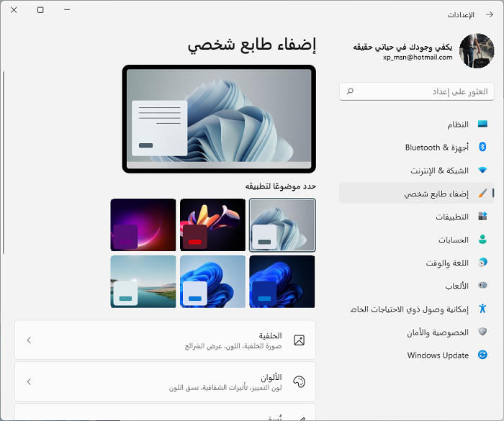Viewport: 504px width, 421px height.
Task: Open إمكانية وصول ذوي الاحتياجات الخاصة
Action: (417, 309)
